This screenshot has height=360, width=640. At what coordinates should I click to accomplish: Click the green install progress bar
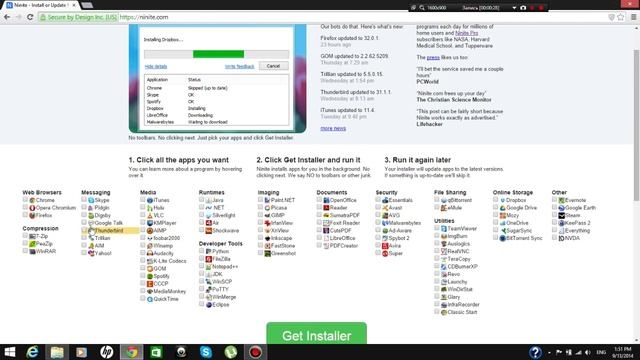(x=218, y=54)
